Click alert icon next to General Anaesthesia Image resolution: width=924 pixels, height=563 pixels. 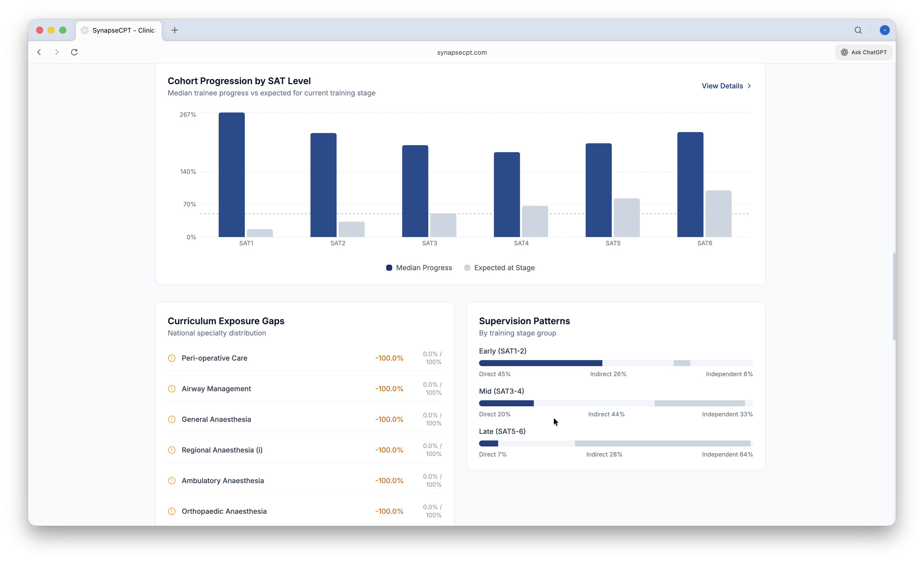(x=172, y=419)
